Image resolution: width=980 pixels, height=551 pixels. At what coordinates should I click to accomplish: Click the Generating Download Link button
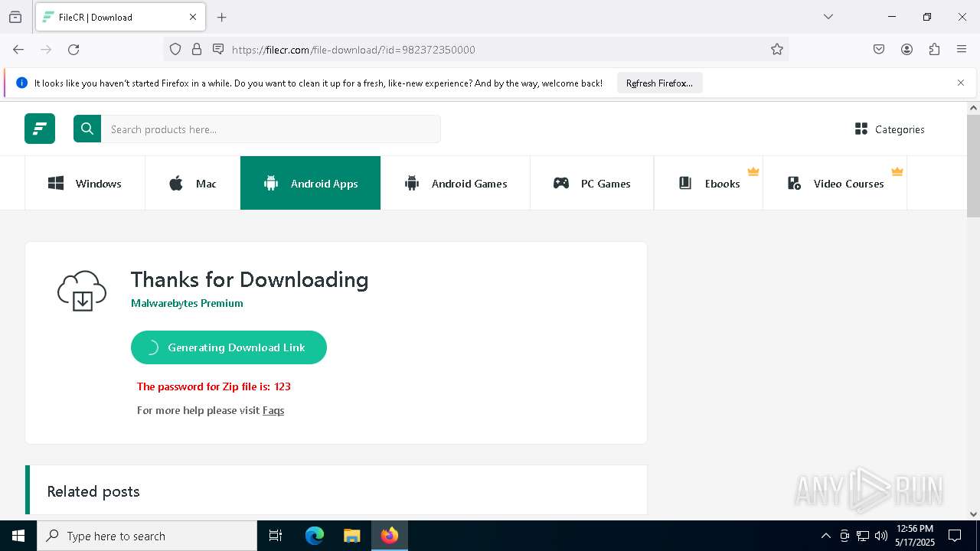[229, 347]
